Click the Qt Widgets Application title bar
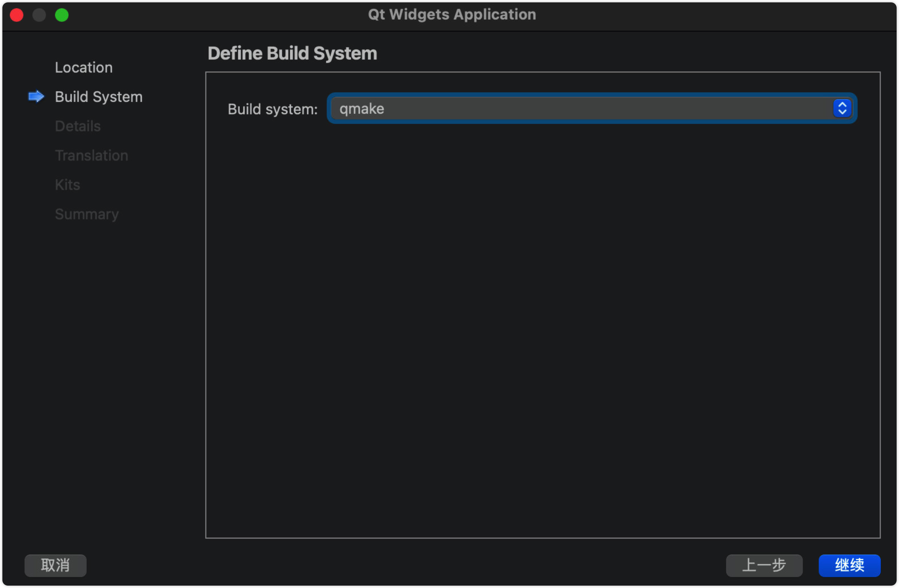This screenshot has height=588, width=899. click(x=451, y=15)
